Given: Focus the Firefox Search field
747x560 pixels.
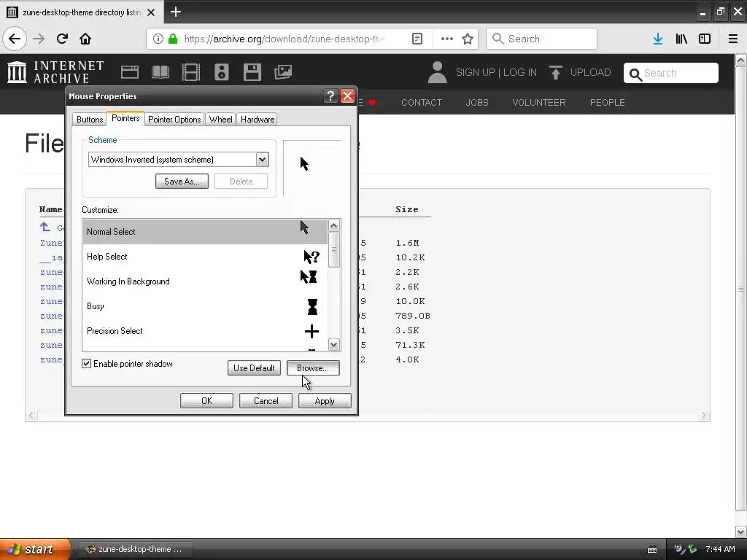Looking at the screenshot, I should 541,39.
